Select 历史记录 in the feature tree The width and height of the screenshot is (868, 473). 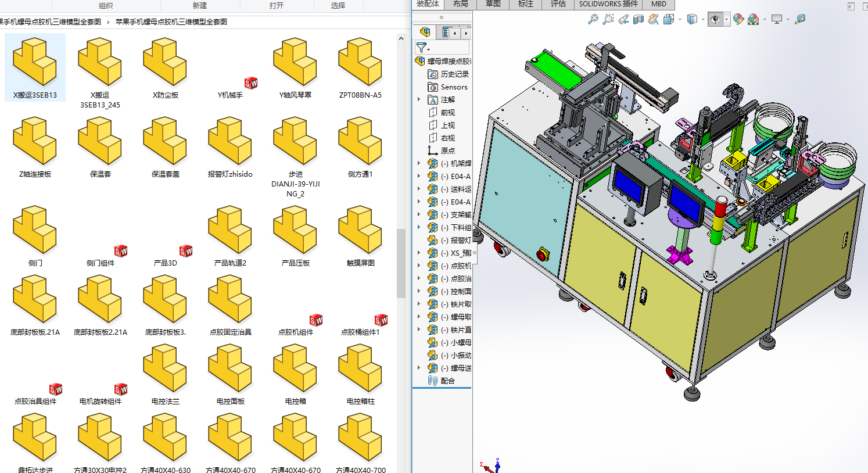click(449, 74)
